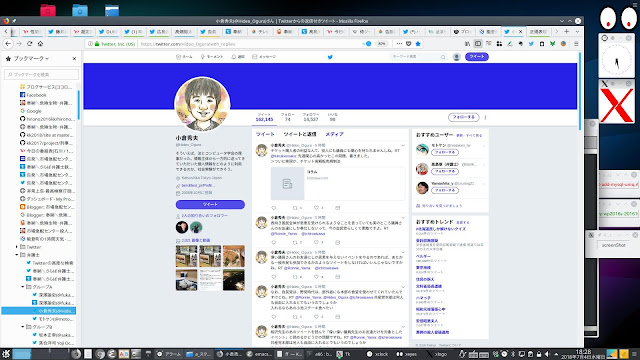The width and height of the screenshot is (640, 360).
Task: Click the Bluetooth icon in system tray
Action: [513, 354]
